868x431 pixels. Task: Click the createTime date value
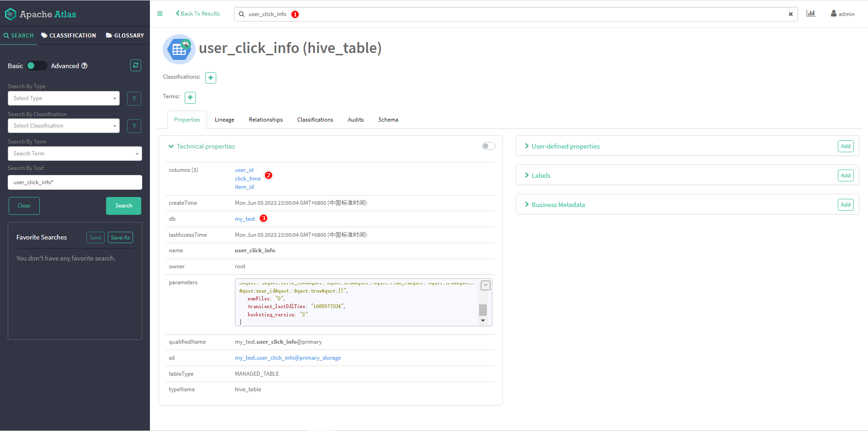301,203
